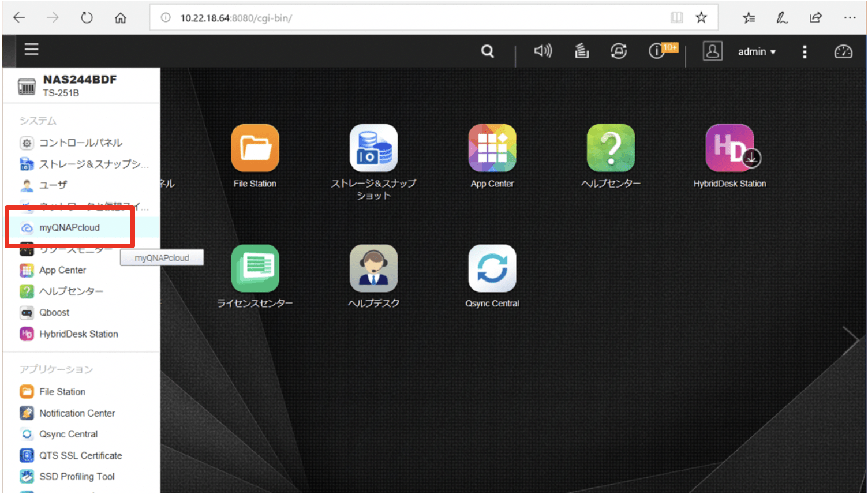
Task: Select Storage & Snapshots in side menu
Action: click(81, 164)
